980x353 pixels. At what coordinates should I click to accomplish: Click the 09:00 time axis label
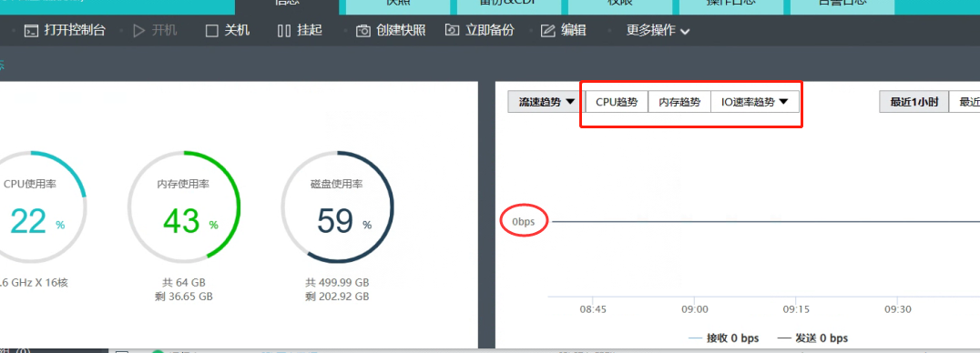point(694,309)
